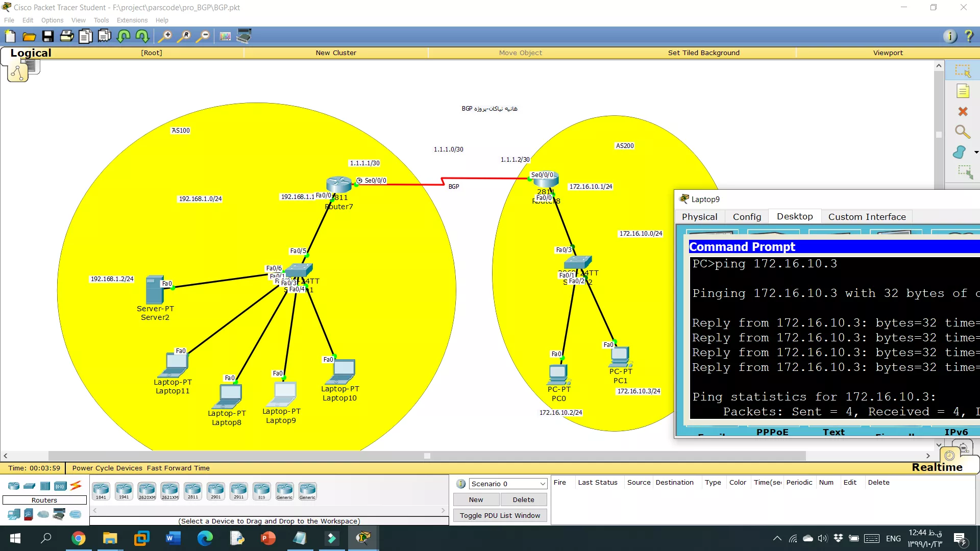Screen dimensions: 980x551
Task: Click the Copy toolbar icon
Action: 86,36
